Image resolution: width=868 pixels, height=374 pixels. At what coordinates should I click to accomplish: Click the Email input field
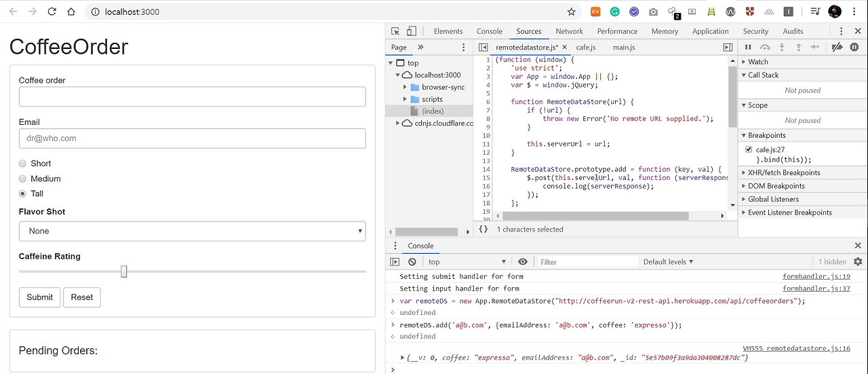pos(192,138)
